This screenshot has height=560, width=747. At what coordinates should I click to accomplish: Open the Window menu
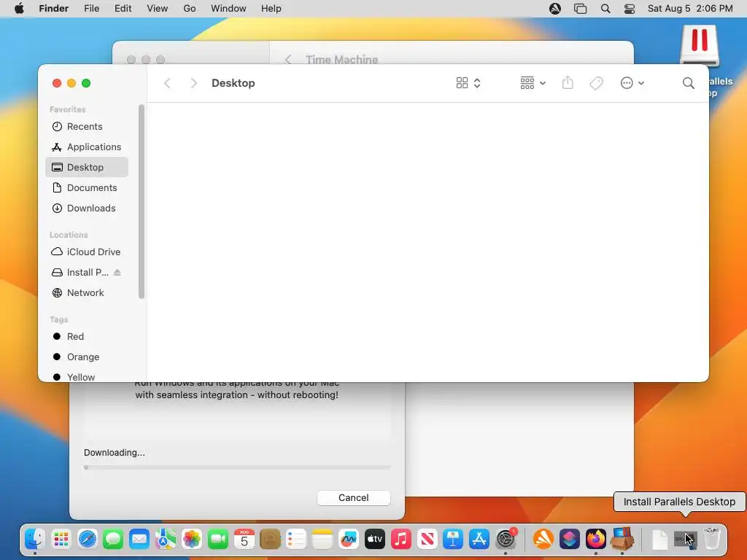click(228, 9)
